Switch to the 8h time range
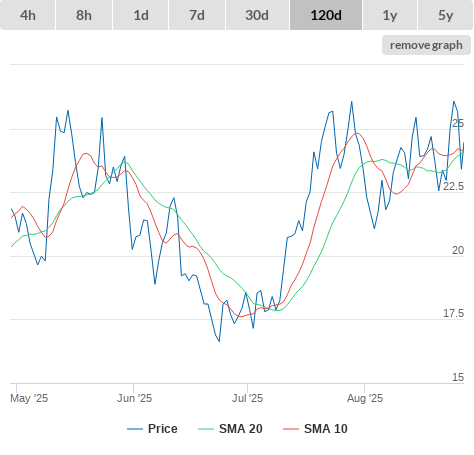The height and width of the screenshot is (455, 474). click(84, 15)
